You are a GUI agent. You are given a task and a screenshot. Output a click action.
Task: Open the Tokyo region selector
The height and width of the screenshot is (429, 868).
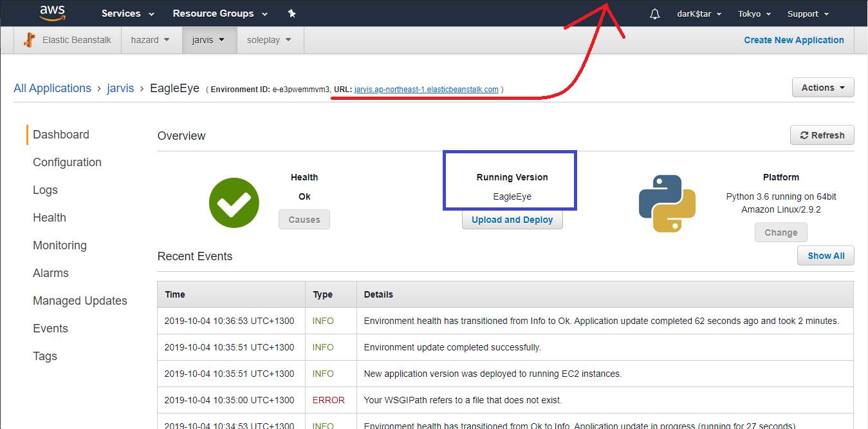(754, 14)
